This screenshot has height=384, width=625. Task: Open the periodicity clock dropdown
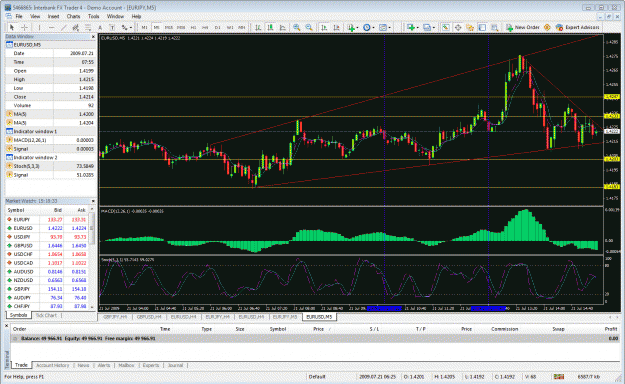pyautogui.click(x=368, y=27)
